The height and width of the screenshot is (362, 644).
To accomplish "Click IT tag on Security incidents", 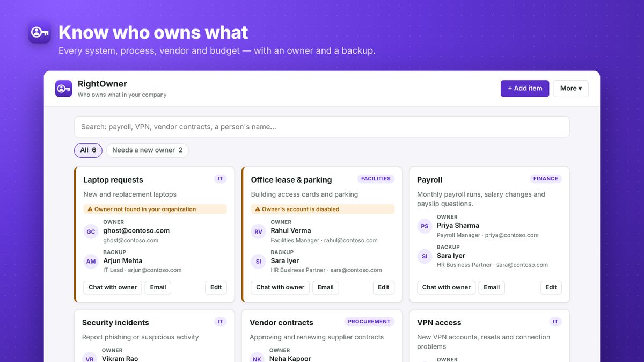I will tap(221, 322).
